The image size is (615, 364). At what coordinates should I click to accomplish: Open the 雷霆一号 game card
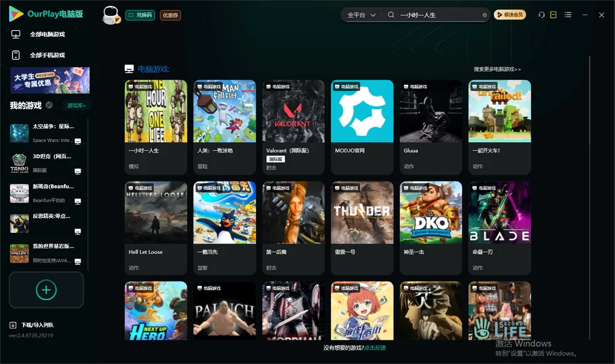[362, 228]
